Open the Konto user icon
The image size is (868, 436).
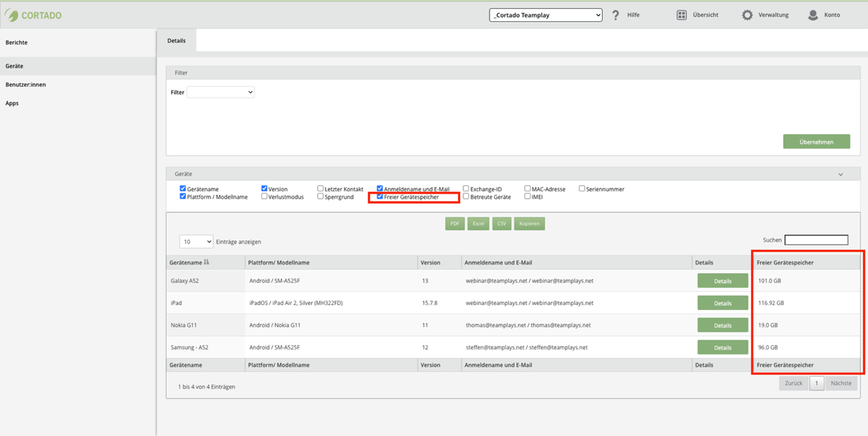[813, 15]
